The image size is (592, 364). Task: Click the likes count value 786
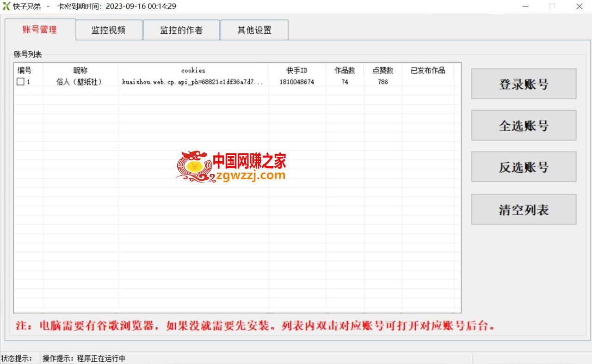[x=383, y=82]
